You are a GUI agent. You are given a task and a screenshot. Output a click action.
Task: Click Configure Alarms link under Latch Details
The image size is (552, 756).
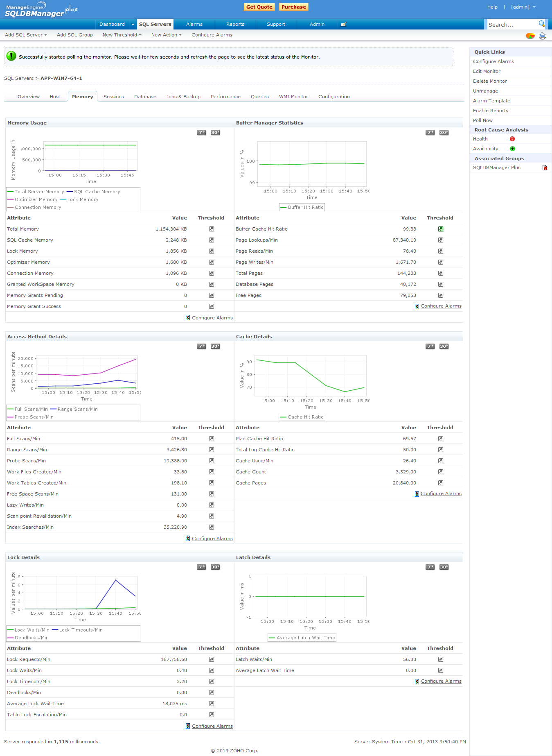click(441, 681)
